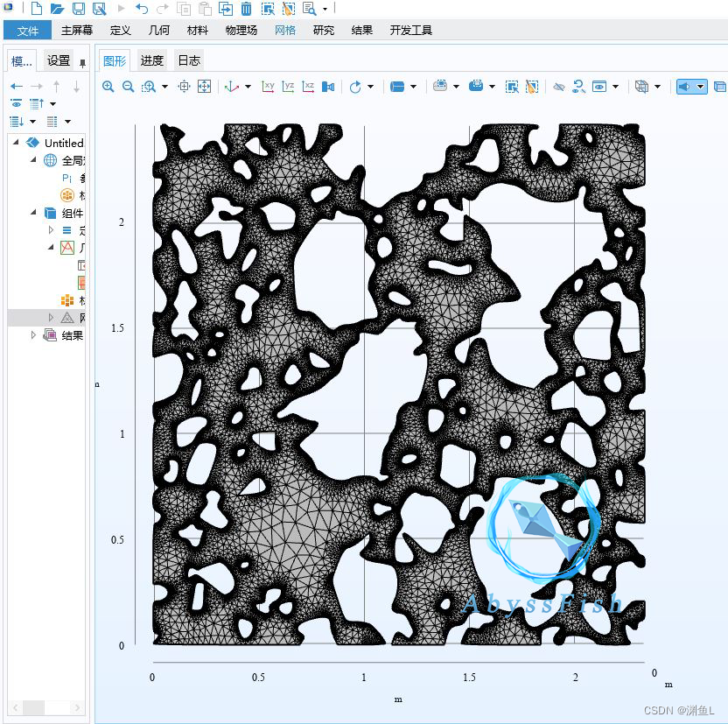Toggle the pin icon beside the 设置 tab
The width and height of the screenshot is (728, 724).
click(x=82, y=63)
